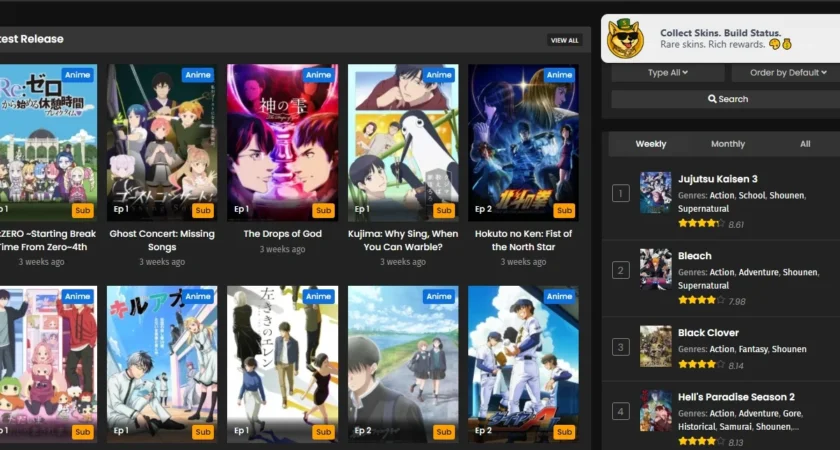Click the School genre under Jujutsu Kaisen 3
The image size is (840, 450).
752,196
